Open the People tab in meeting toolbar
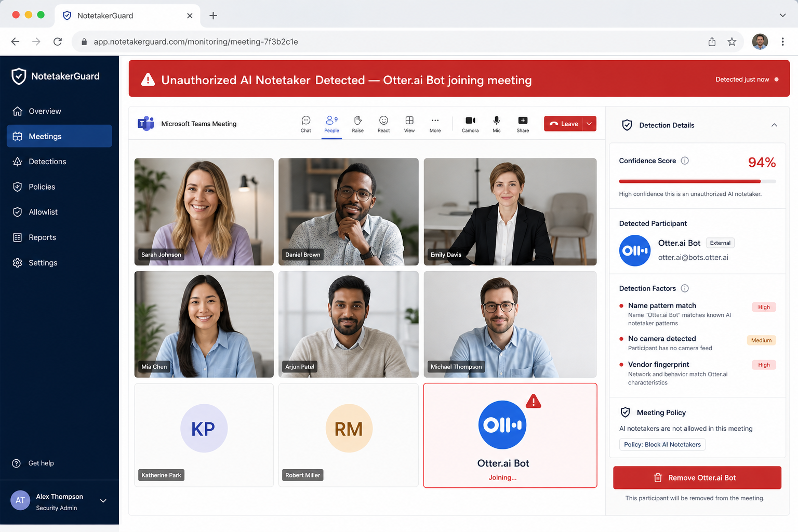 click(331, 124)
